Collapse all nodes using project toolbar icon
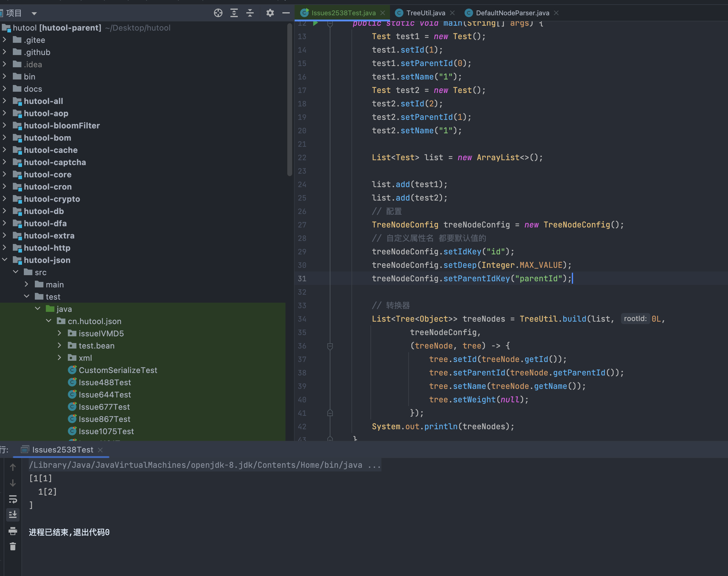 (x=250, y=13)
